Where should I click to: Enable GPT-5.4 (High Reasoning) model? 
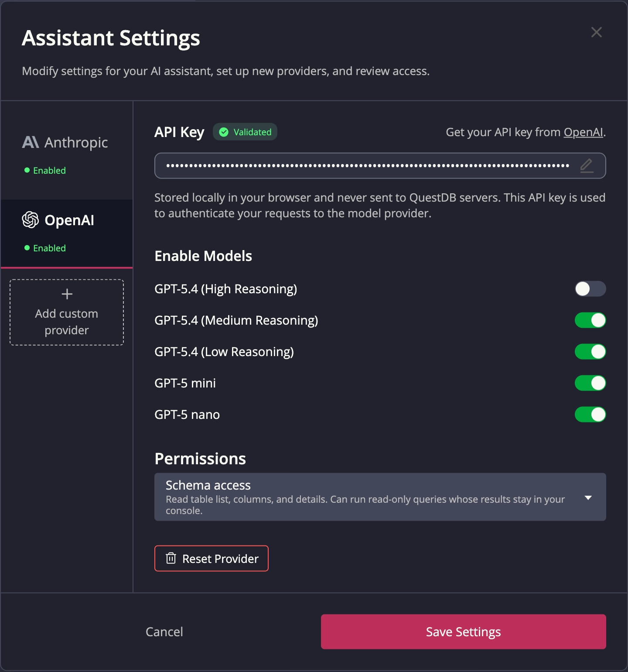[x=590, y=289]
